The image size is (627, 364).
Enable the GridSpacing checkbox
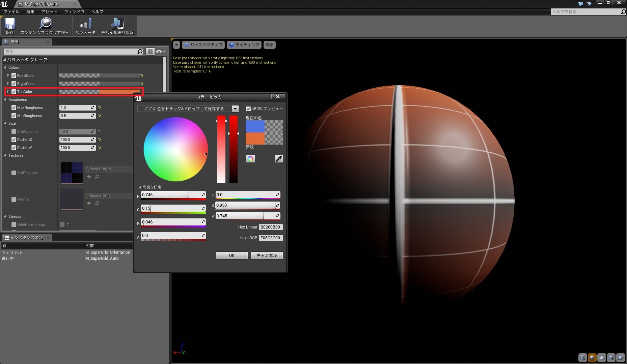pyautogui.click(x=14, y=131)
